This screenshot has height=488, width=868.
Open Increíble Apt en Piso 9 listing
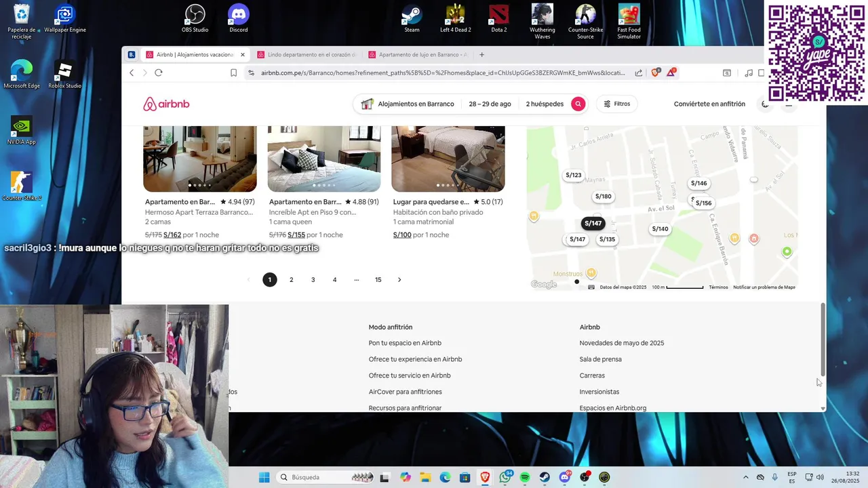(x=313, y=212)
